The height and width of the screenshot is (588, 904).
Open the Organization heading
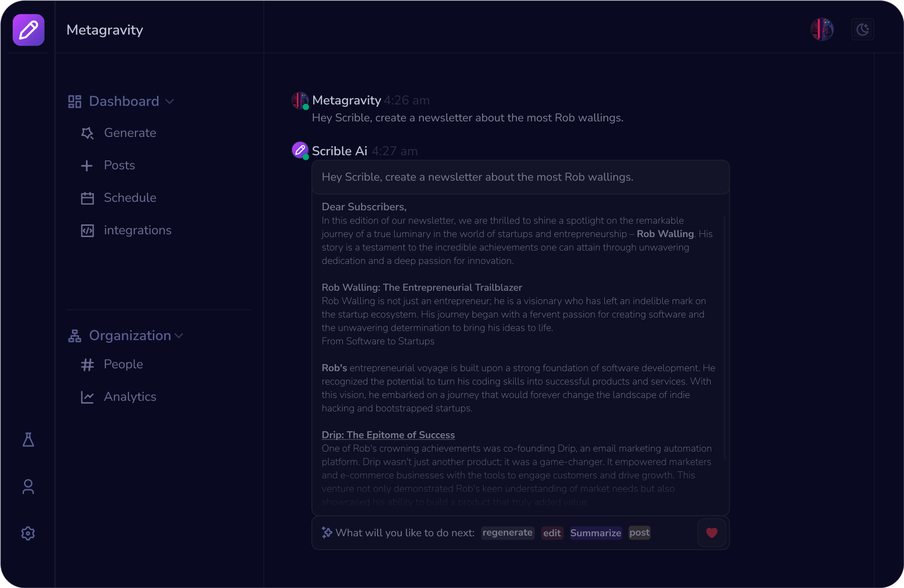130,335
